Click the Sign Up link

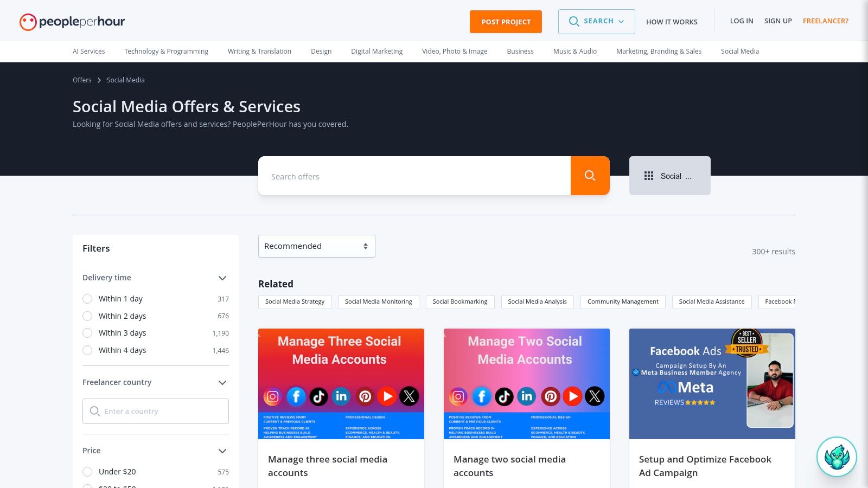coord(778,21)
